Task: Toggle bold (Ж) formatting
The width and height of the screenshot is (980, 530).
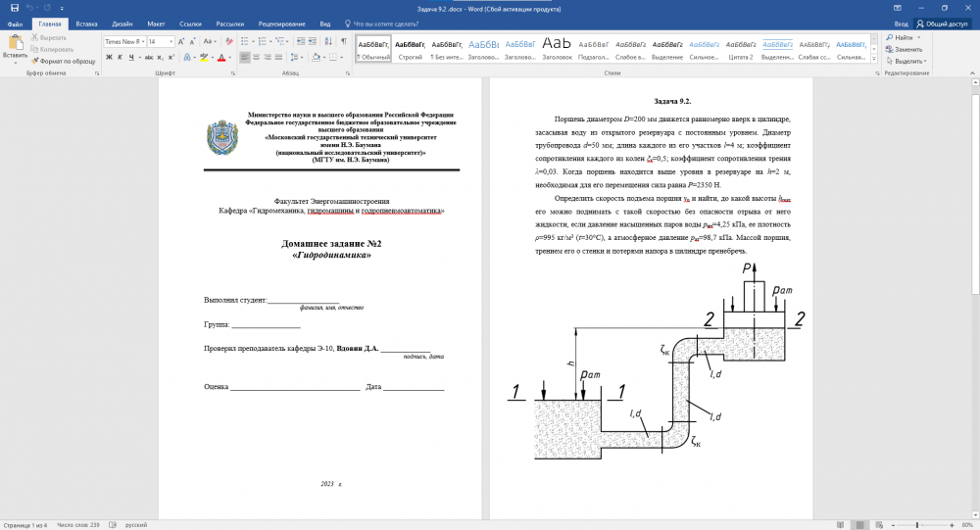Action: (x=108, y=58)
